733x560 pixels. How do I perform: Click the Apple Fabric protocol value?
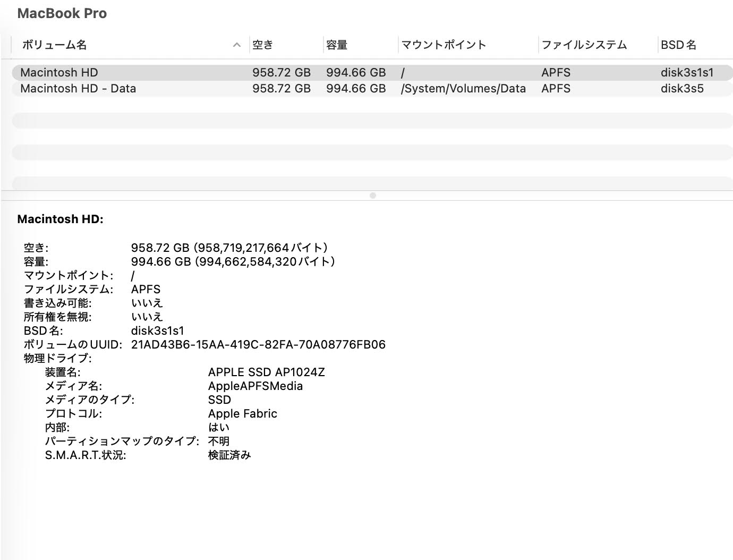pos(243,413)
